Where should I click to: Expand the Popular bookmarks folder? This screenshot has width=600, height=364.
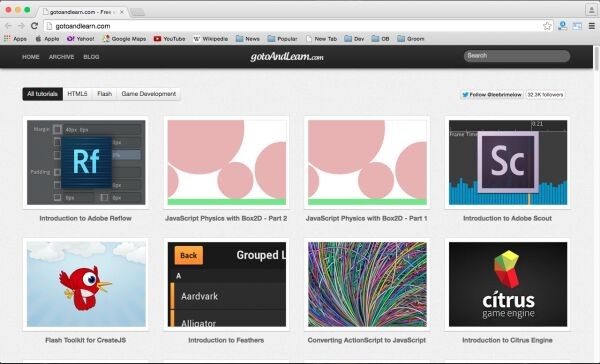tap(282, 39)
